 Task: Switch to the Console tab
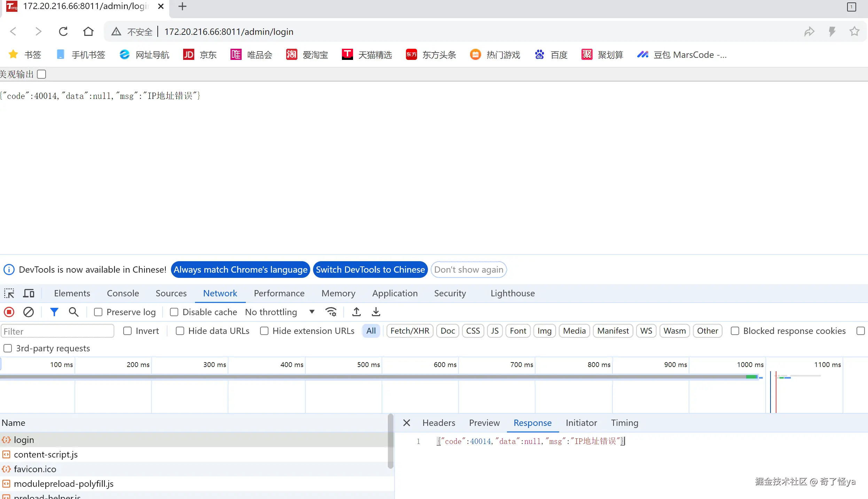pos(123,294)
